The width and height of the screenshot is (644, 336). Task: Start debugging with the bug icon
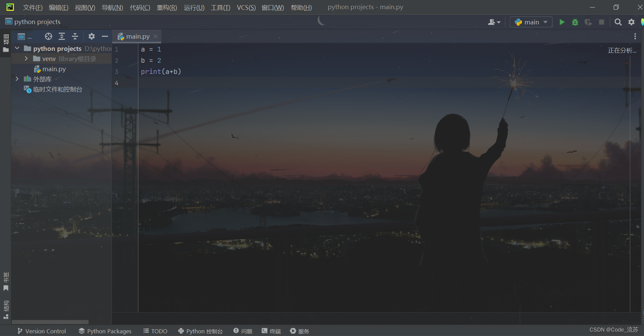[x=575, y=22]
